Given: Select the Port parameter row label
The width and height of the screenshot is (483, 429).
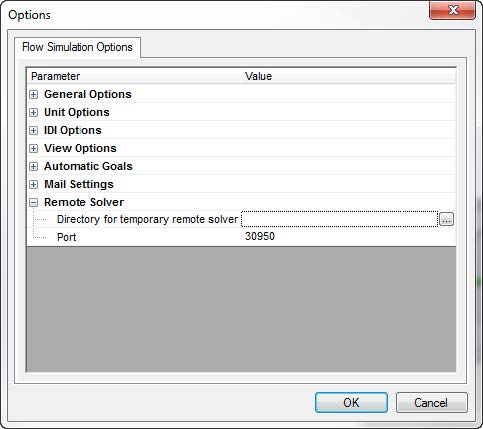Looking at the screenshot, I should click(67, 237).
